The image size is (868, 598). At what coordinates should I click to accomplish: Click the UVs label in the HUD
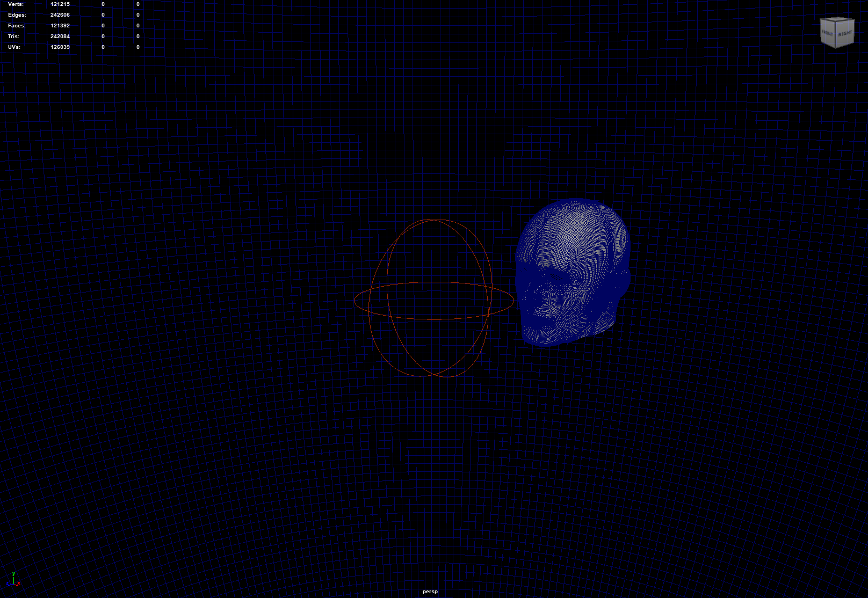click(x=14, y=47)
